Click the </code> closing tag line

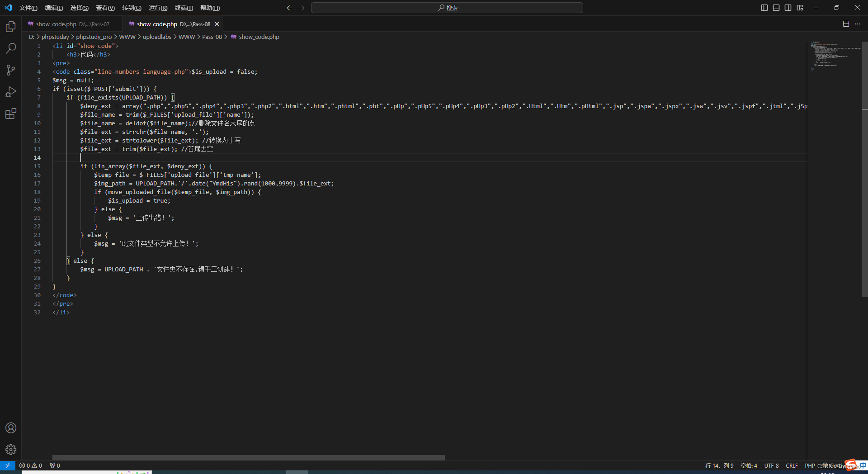pyautogui.click(x=65, y=295)
